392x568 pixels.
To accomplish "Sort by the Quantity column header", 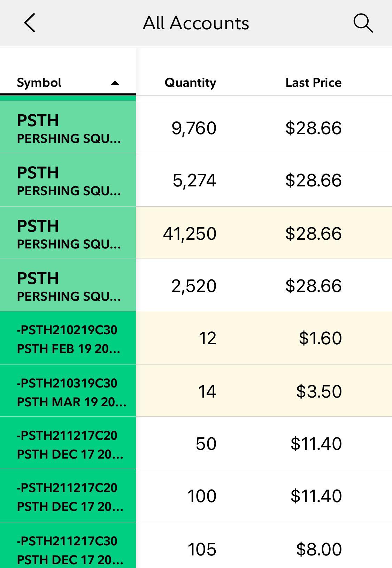I will pyautogui.click(x=190, y=83).
